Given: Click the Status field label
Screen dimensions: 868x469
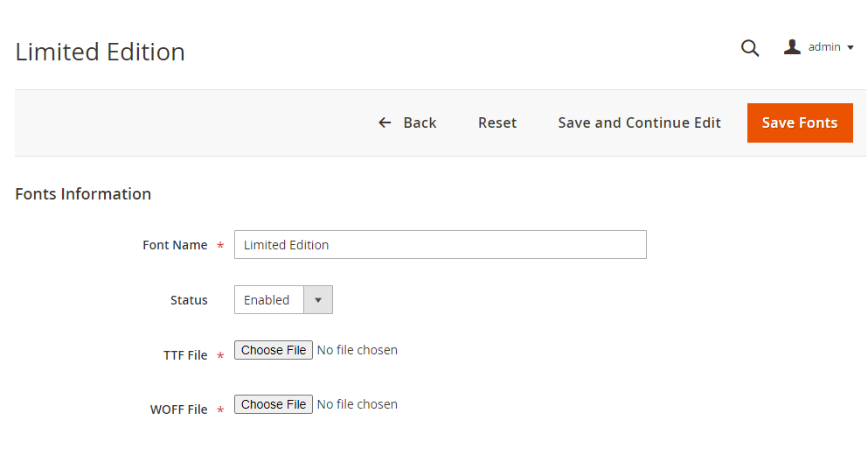Looking at the screenshot, I should tap(189, 300).
